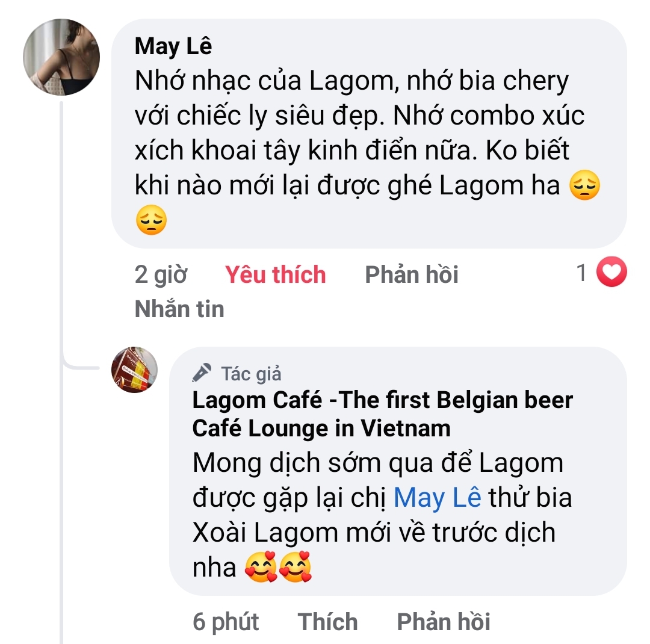Screen dimensions: 650x644
Task: Tap the first smiling-hearts emoji after "nha"
Action: (x=261, y=568)
